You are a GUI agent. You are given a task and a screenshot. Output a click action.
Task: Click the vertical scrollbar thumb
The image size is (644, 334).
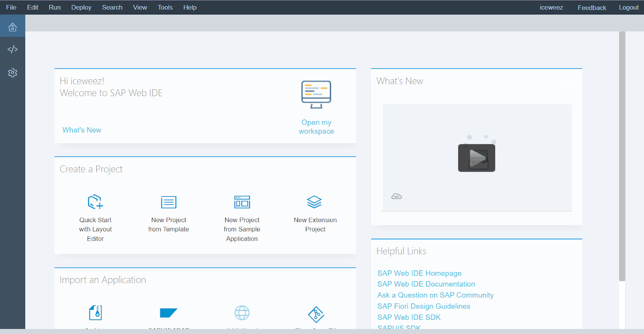point(622,156)
